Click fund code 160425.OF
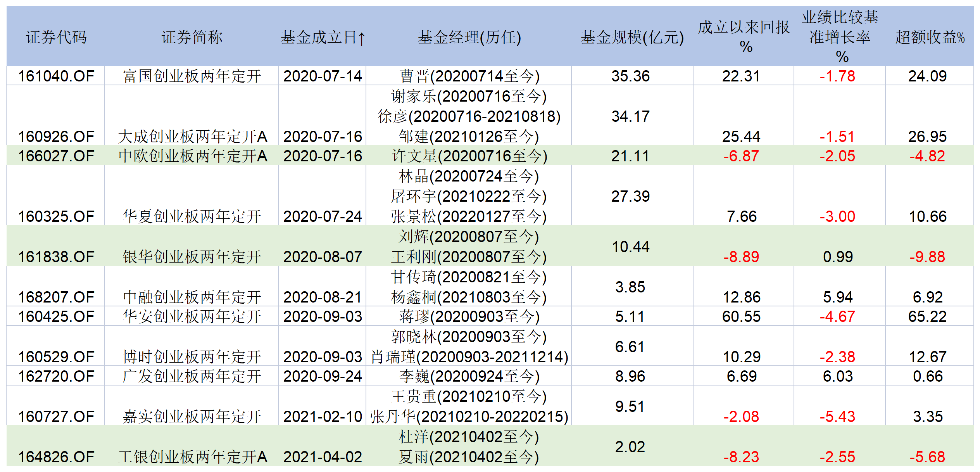The height and width of the screenshot is (472, 980). pos(56,316)
